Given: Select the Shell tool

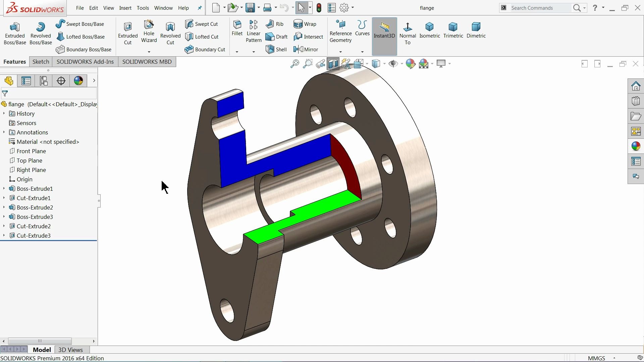Looking at the screenshot, I should click(276, 49).
